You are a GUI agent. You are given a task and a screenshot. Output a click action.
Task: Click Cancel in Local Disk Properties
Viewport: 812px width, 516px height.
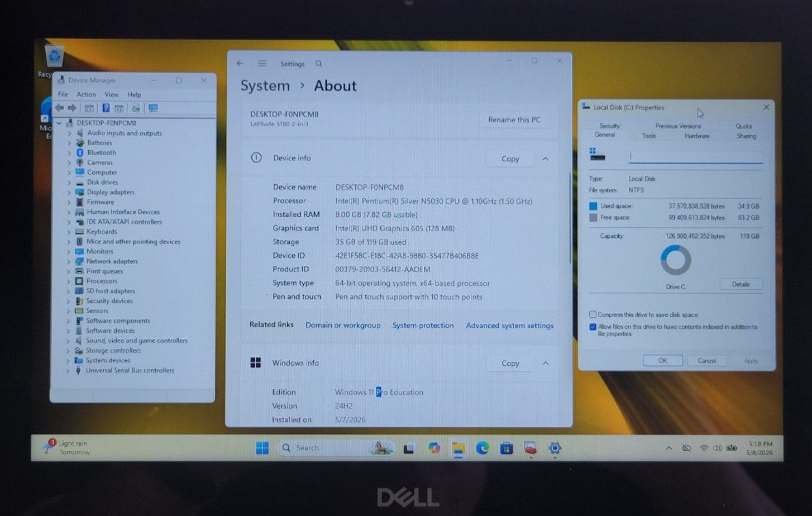click(706, 360)
